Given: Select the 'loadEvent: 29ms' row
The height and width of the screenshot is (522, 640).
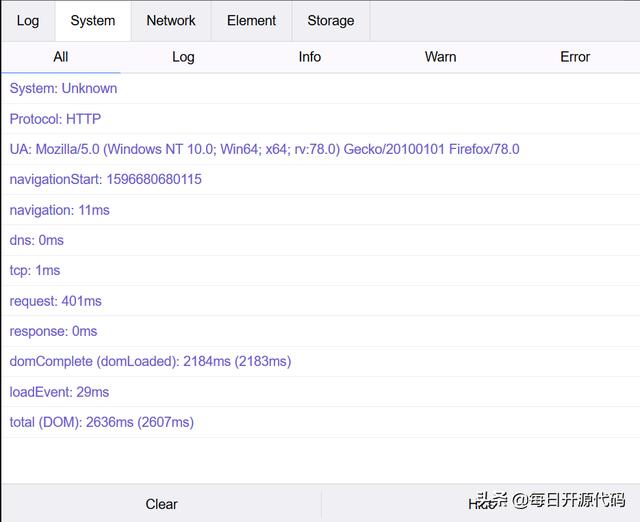Looking at the screenshot, I should [60, 392].
